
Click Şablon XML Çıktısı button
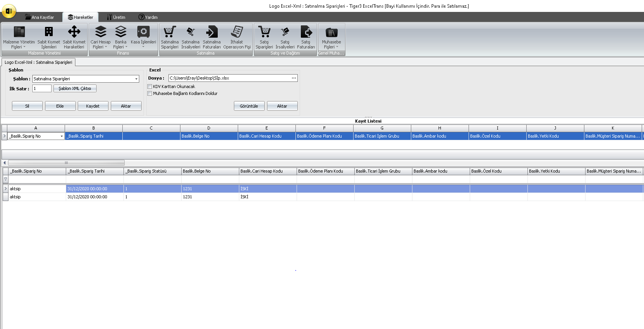(75, 88)
